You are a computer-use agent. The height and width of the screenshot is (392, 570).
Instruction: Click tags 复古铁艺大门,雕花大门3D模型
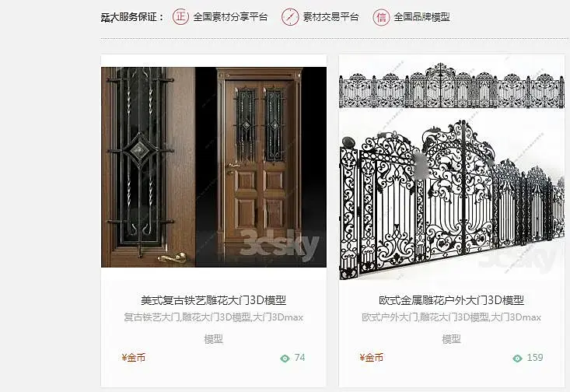[x=187, y=317]
